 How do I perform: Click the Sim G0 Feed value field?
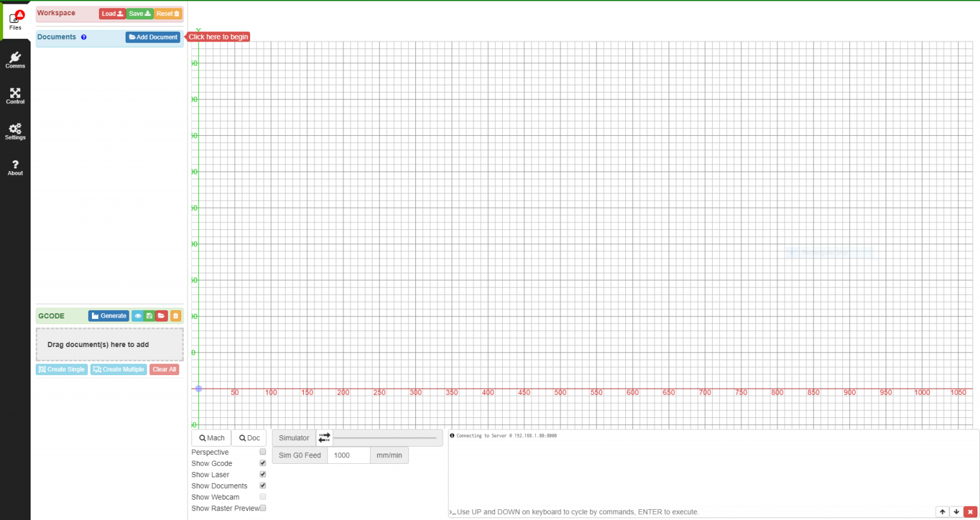click(x=348, y=455)
